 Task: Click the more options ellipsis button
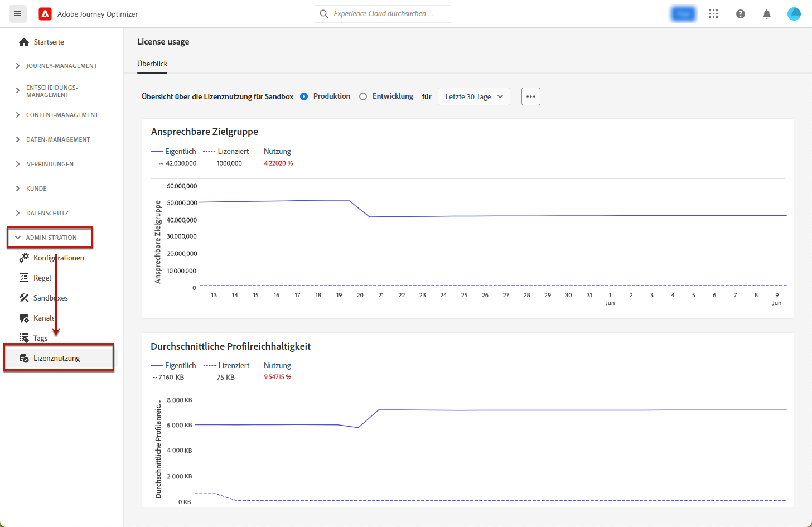[x=530, y=96]
